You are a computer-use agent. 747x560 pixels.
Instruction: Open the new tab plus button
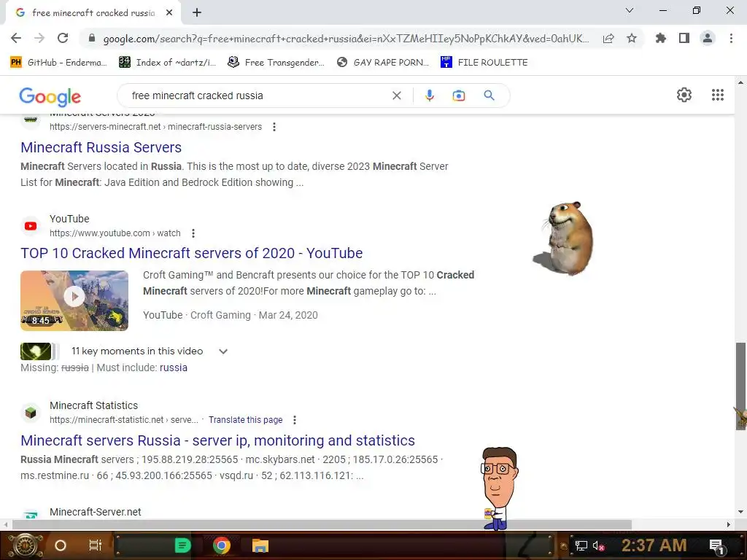pos(197,13)
